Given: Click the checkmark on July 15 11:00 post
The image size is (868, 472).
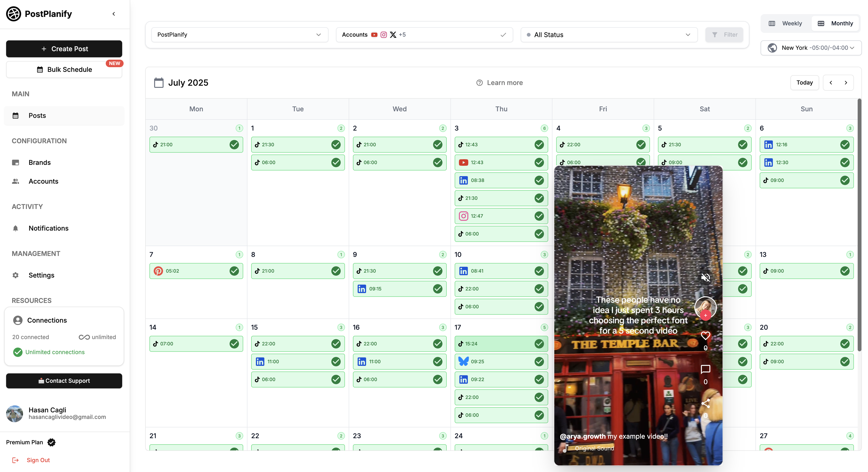Looking at the screenshot, I should pyautogui.click(x=336, y=361).
